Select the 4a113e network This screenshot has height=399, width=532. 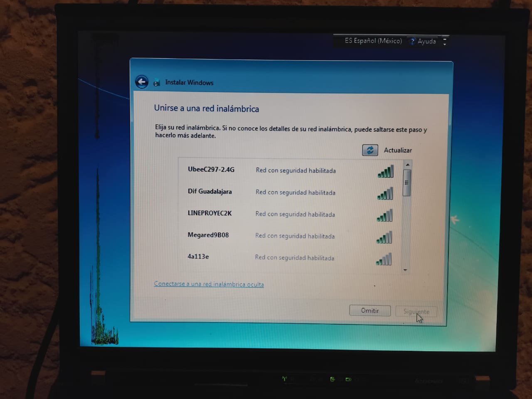point(290,257)
